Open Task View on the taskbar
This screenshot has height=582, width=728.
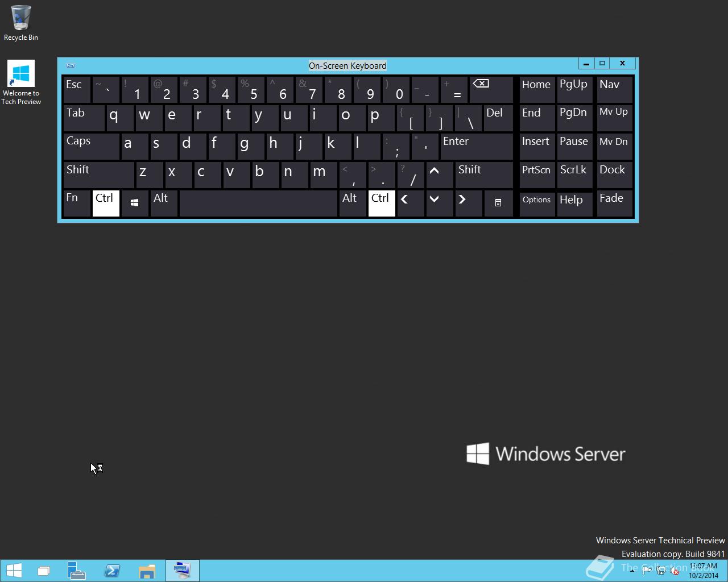pyautogui.click(x=43, y=571)
